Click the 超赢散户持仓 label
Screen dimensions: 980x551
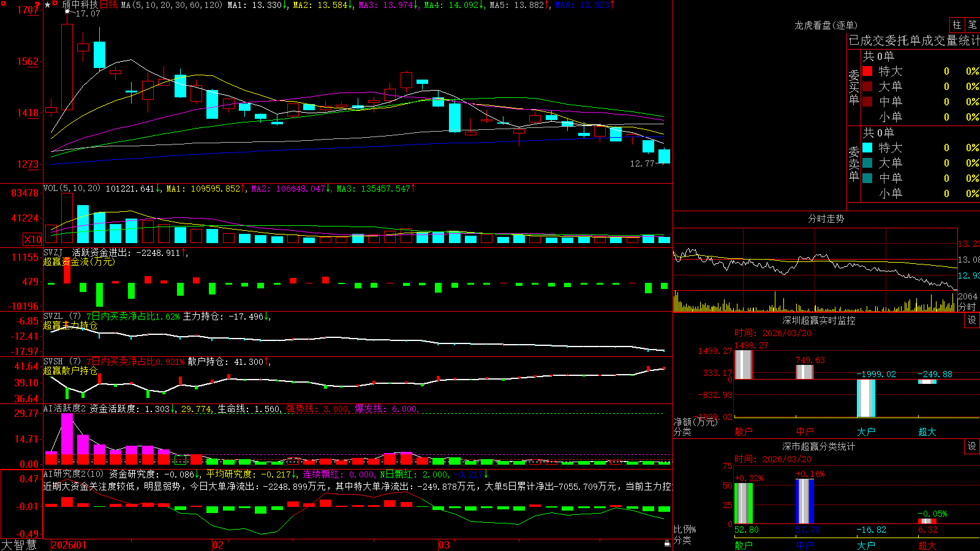coord(70,370)
